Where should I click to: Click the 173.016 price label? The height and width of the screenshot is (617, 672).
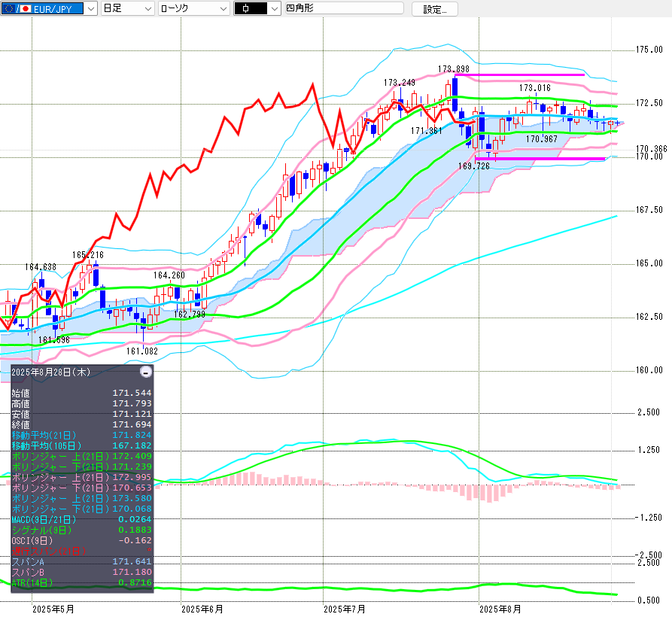(535, 88)
